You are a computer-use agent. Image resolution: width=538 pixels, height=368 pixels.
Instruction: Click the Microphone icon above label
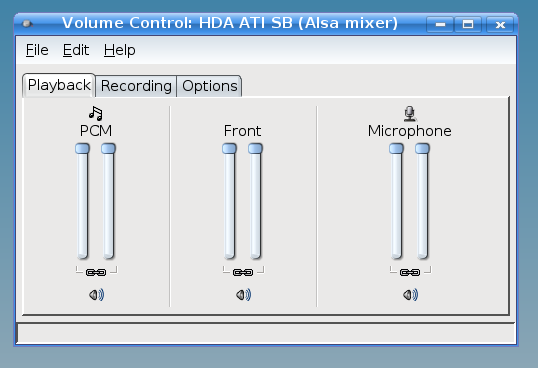[x=410, y=114]
